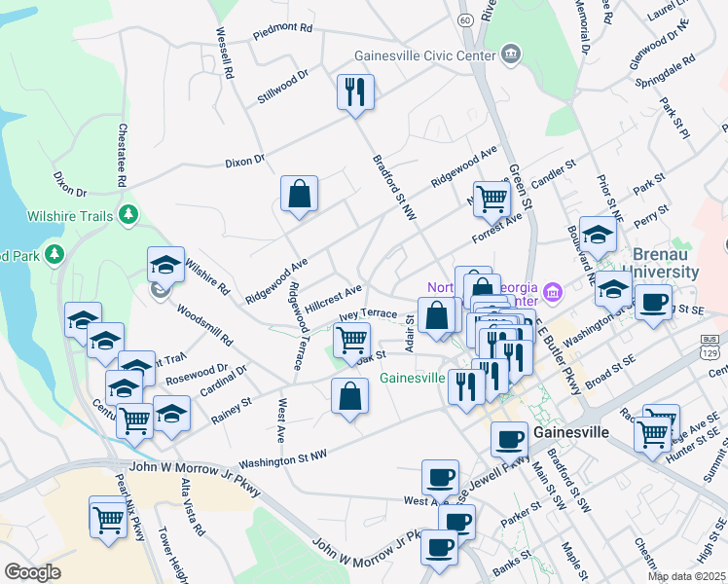The image size is (728, 584).
Task: Click the restaurant marker near Stillwood Dr
Action: (x=354, y=93)
